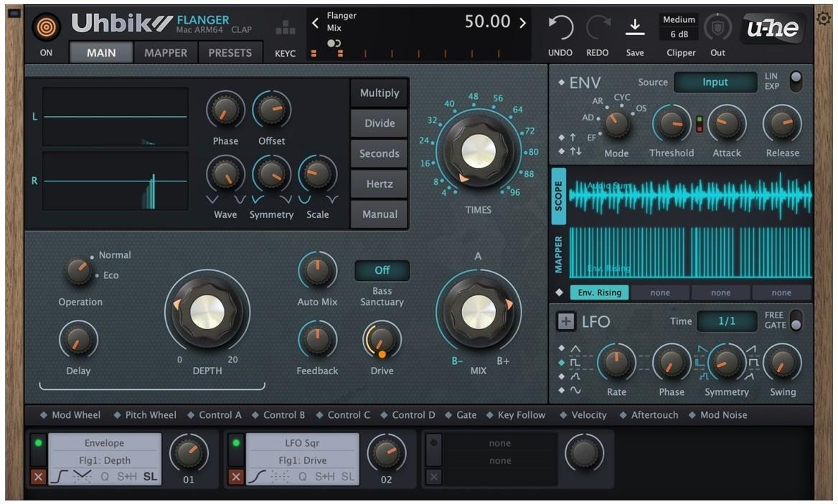
Task: Open the Env. Rising mapper slot
Action: click(600, 293)
